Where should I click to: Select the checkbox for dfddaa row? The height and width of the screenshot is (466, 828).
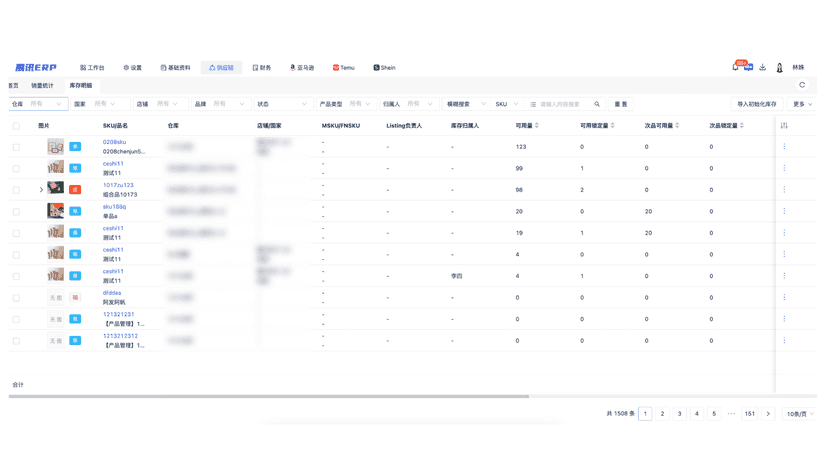(16, 297)
